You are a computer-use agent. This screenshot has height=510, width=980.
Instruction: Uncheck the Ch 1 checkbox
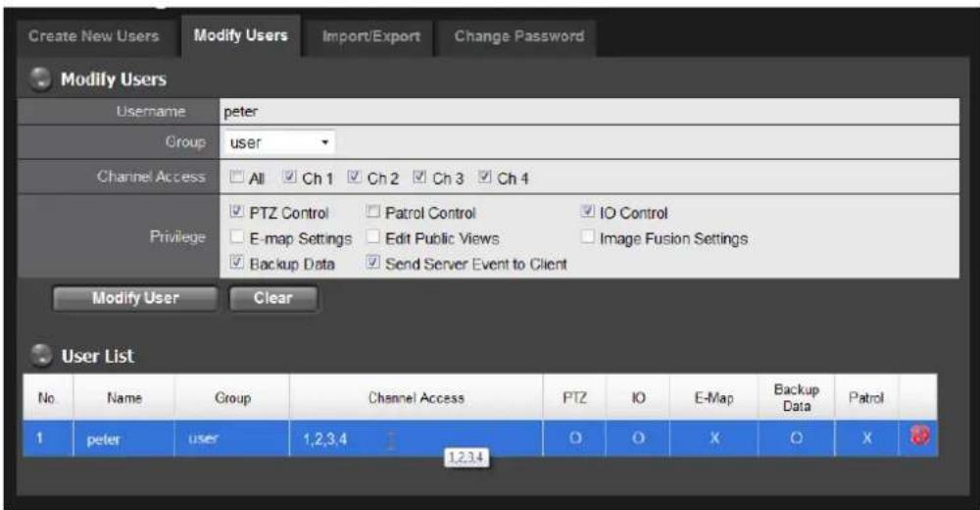[289, 178]
